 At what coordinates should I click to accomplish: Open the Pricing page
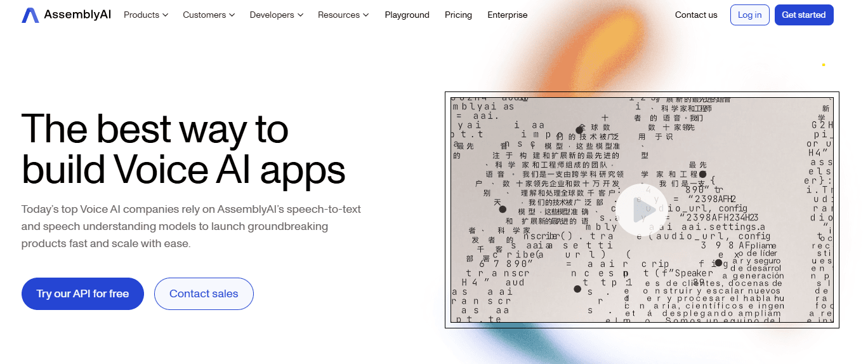coord(458,15)
